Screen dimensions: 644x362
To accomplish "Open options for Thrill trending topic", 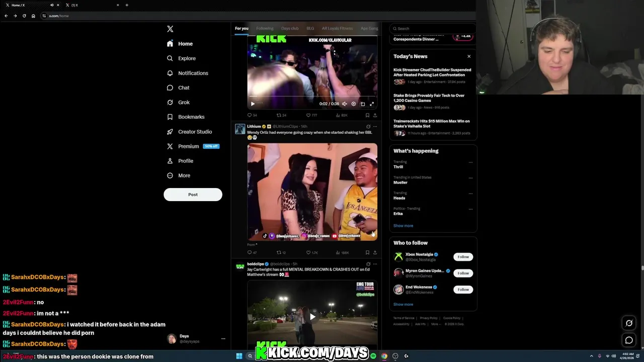I will [x=470, y=162].
